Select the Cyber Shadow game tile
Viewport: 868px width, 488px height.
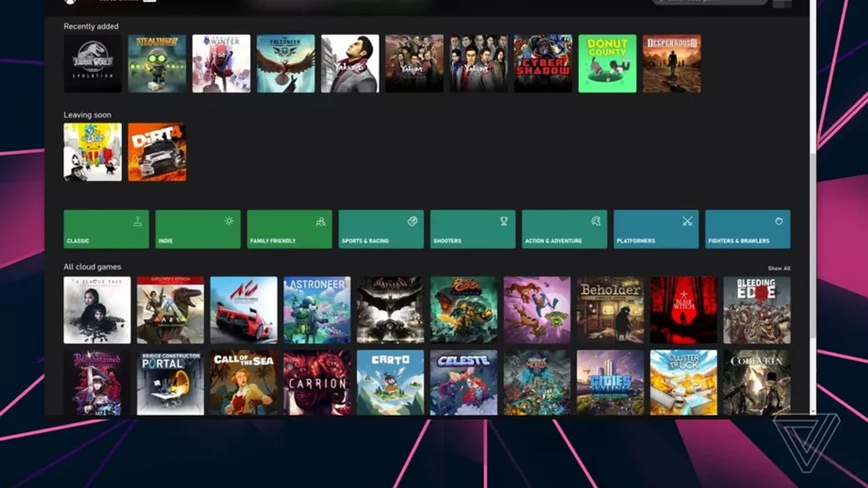pyautogui.click(x=543, y=63)
